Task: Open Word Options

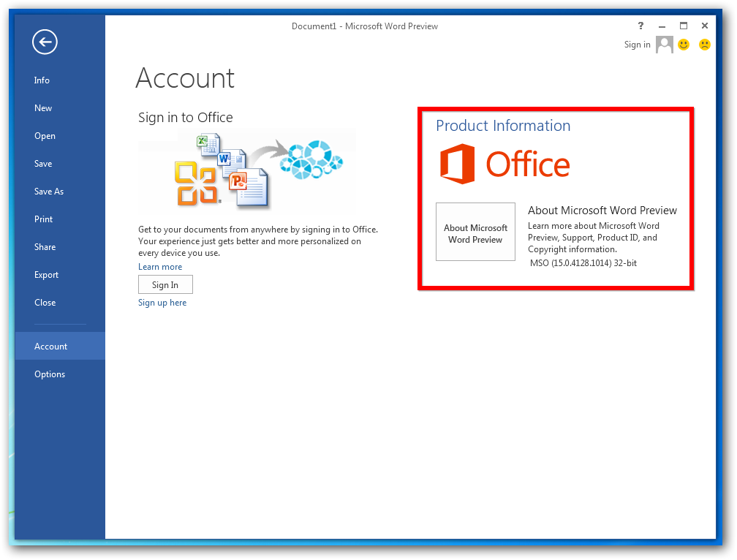Action: pos(60,374)
